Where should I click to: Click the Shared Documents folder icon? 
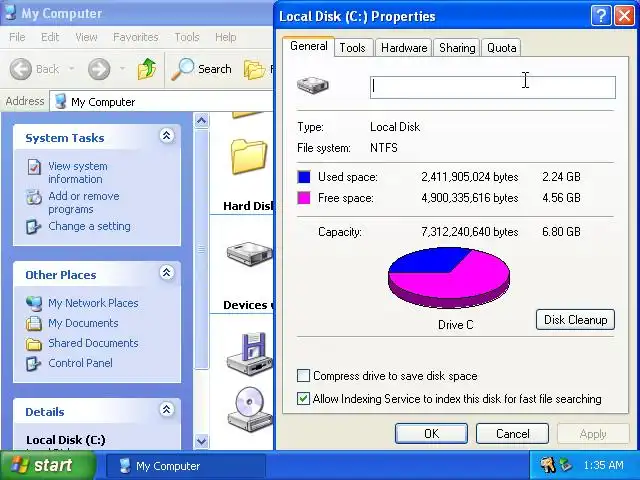pyautogui.click(x=34, y=344)
